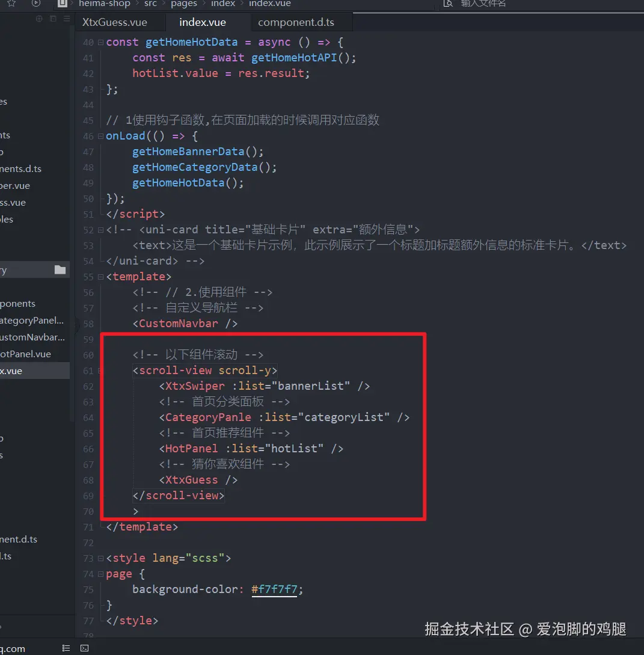Open the sidebar hamburger menu icon

(x=66, y=19)
